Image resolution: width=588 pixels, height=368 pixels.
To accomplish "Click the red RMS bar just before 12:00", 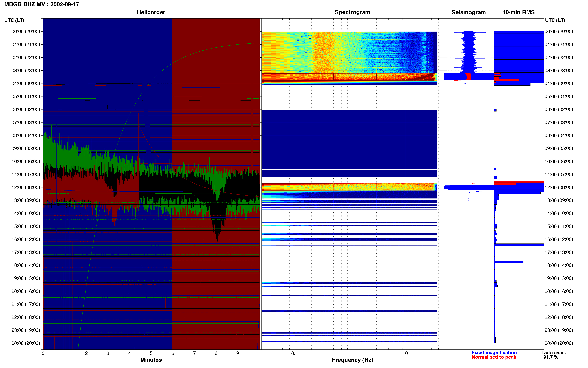I will 519,182.
